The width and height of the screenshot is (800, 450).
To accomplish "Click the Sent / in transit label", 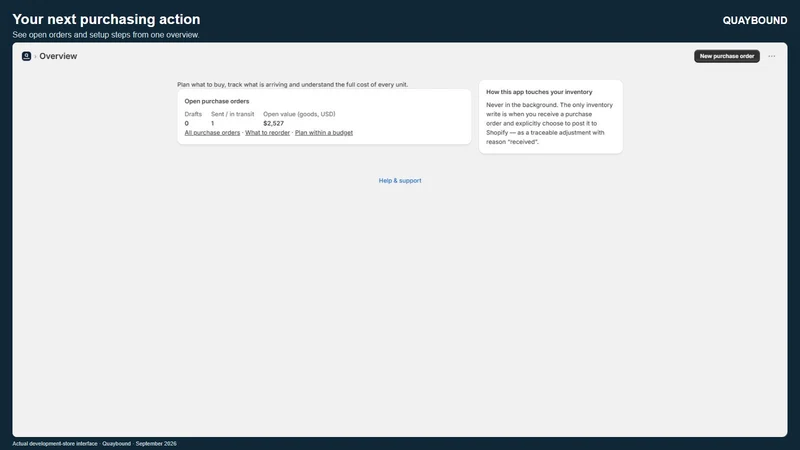I will click(x=233, y=114).
